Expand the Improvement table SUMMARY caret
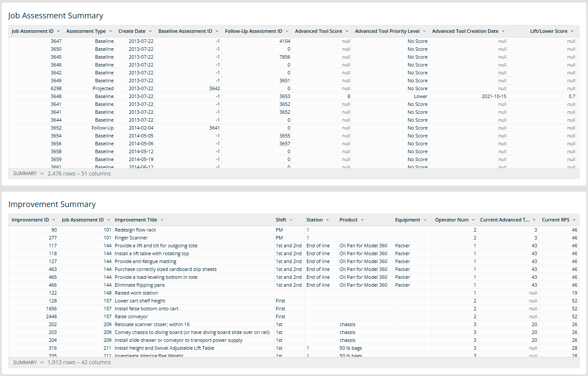 [x=42, y=362]
